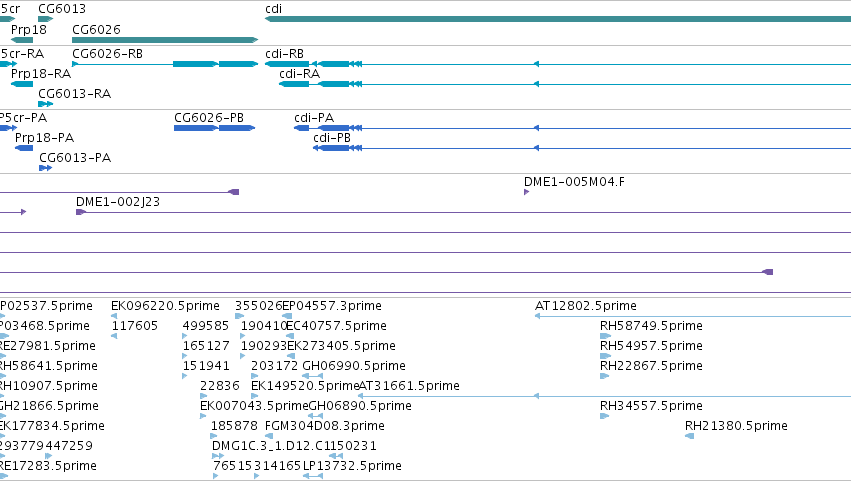
Task: Select the DME1-002J23 clone label
Action: click(x=118, y=202)
